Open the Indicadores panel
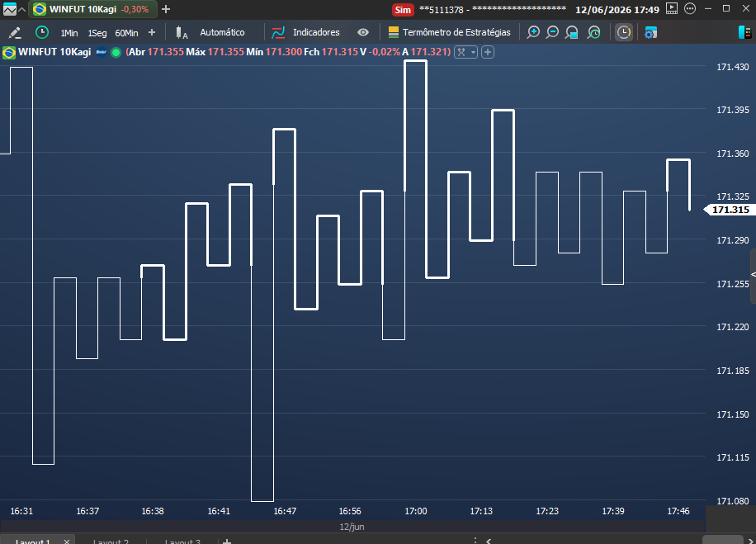The image size is (756, 544). [306, 32]
